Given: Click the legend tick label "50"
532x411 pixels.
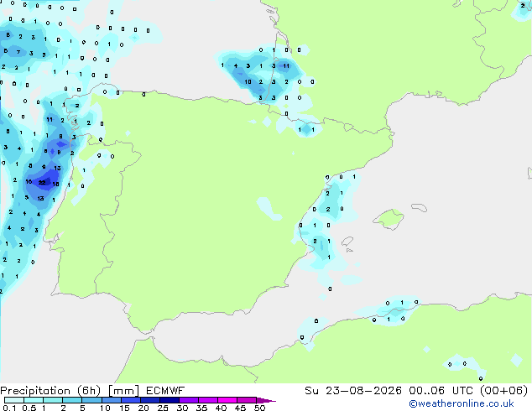Looking at the screenshot, I should tap(259, 408).
